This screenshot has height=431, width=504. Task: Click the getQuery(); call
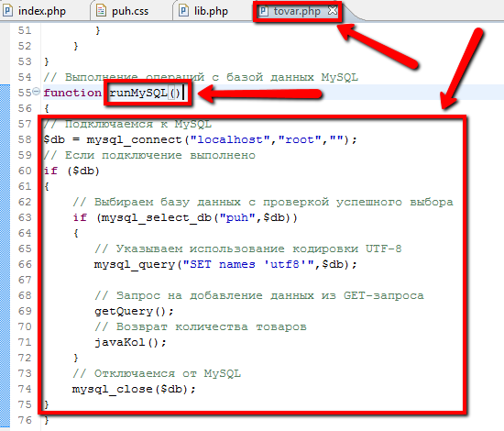coord(134,312)
